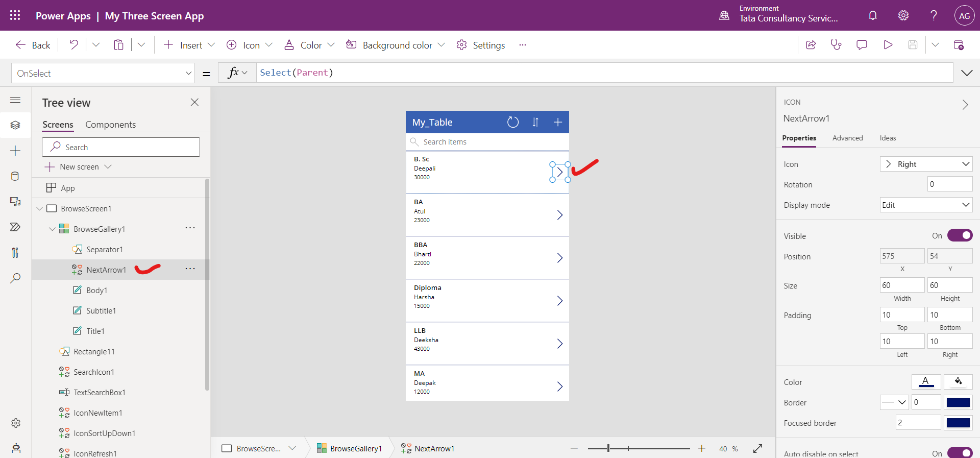Screen dimensions: 980x458
Task: Click the Border color swatch
Action: [x=958, y=402]
